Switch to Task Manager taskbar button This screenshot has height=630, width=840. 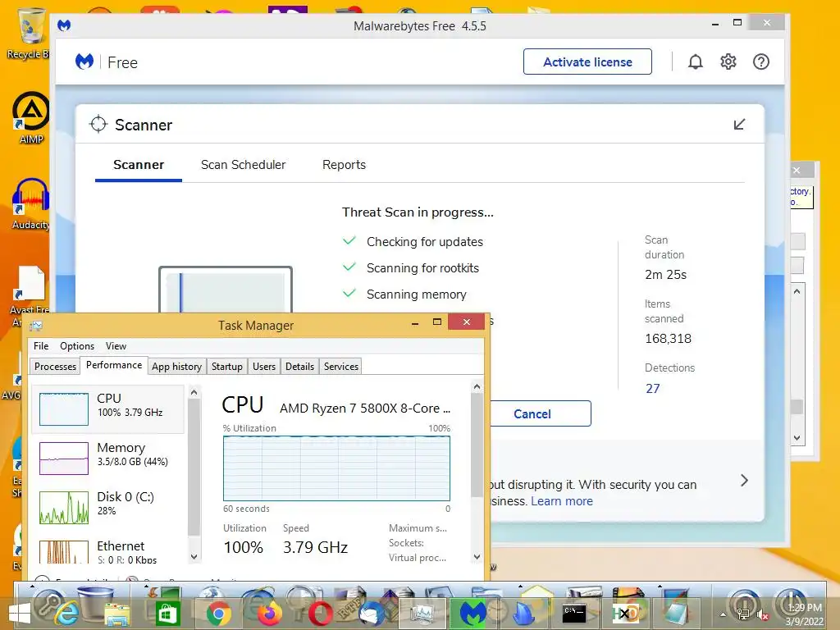423,614
